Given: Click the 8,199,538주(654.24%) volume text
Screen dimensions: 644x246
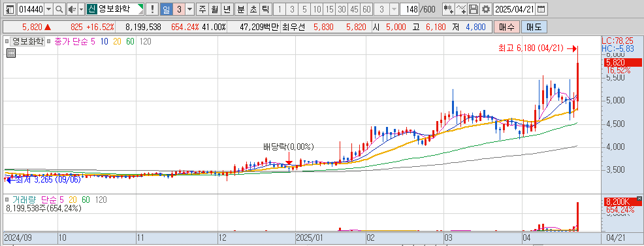Looking at the screenshot, I should pyautogui.click(x=44, y=208).
